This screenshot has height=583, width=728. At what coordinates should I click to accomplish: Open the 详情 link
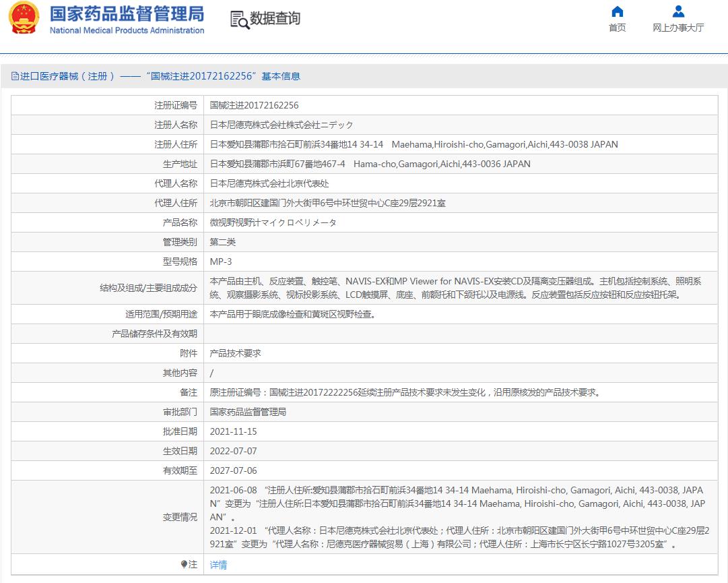pos(218,564)
